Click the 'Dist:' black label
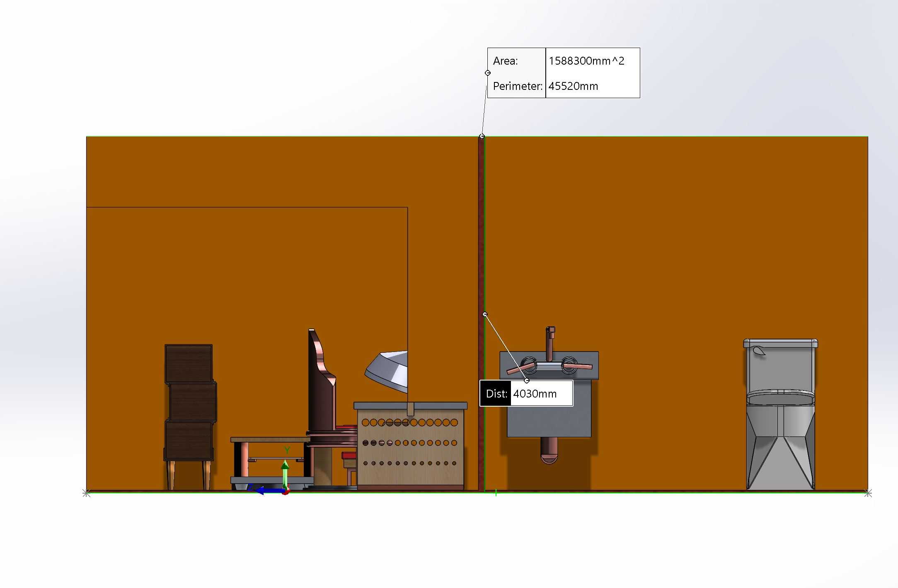898x588 pixels. point(496,393)
